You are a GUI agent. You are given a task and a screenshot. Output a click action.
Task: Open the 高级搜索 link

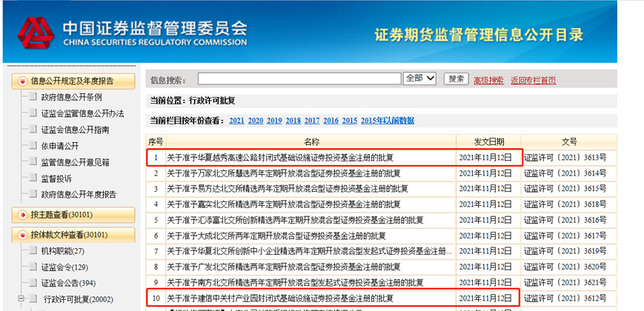(x=488, y=80)
